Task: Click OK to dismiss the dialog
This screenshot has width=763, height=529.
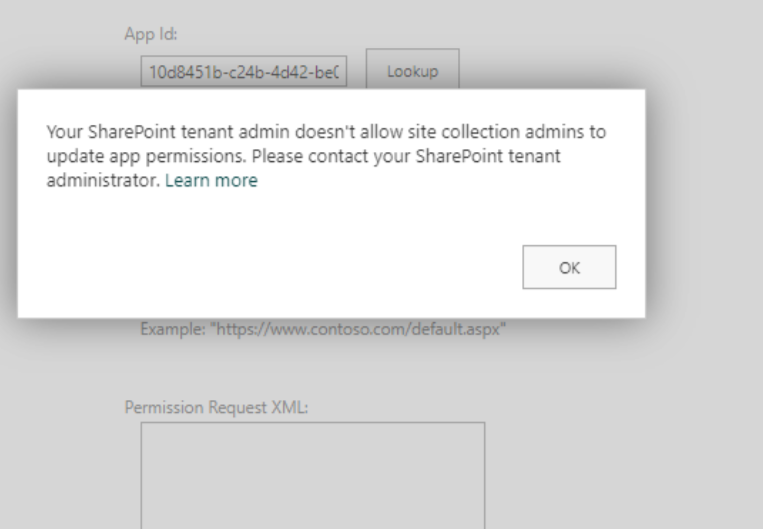Action: (569, 267)
